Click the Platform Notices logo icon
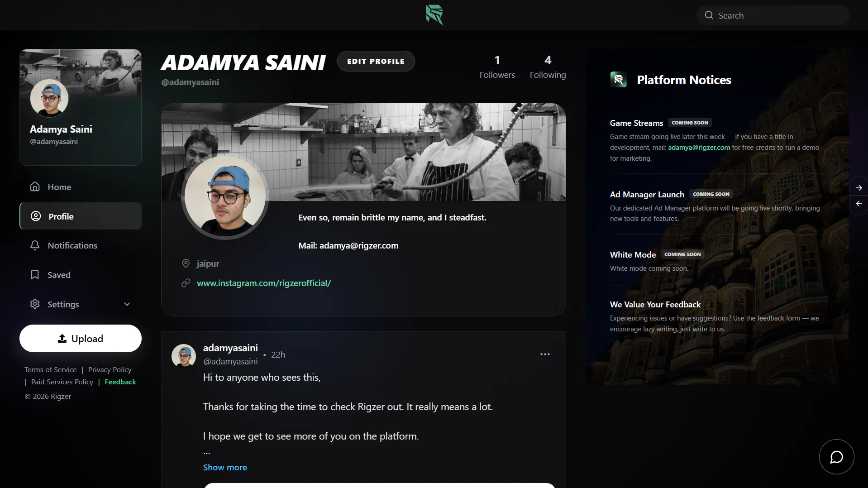This screenshot has width=868, height=488. click(618, 80)
